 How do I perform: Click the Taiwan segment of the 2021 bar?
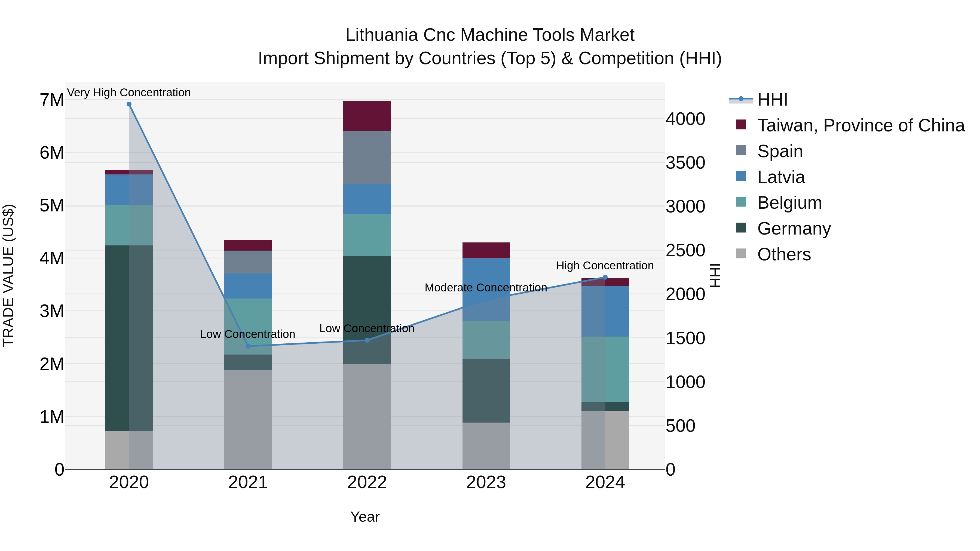pos(248,245)
